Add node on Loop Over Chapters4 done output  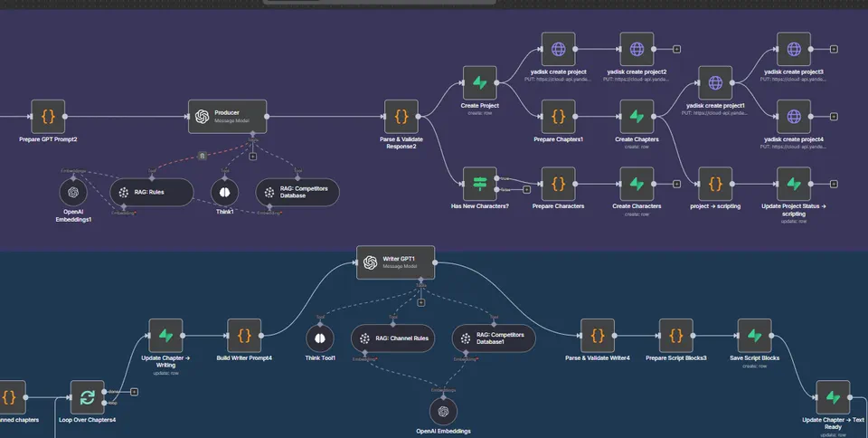click(134, 392)
